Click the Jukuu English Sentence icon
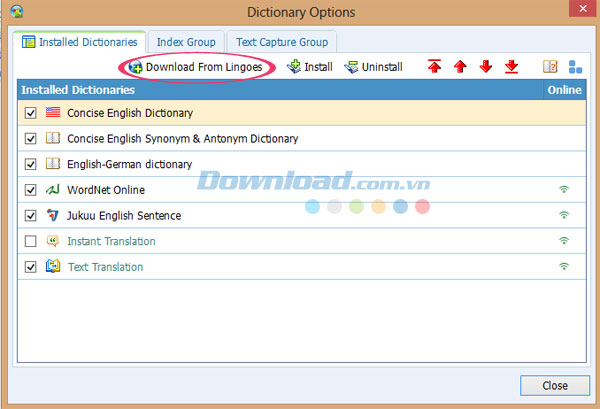Image resolution: width=600 pixels, height=409 pixels. click(53, 216)
